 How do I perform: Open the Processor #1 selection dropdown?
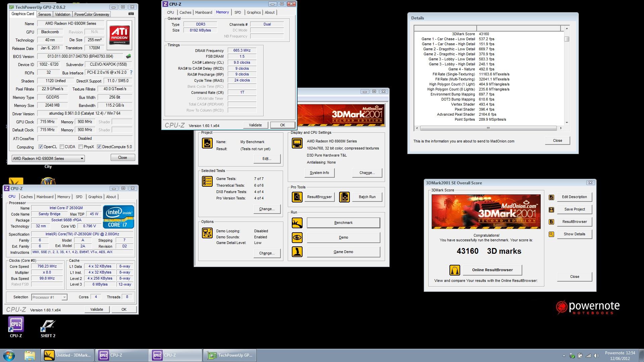coord(49,297)
